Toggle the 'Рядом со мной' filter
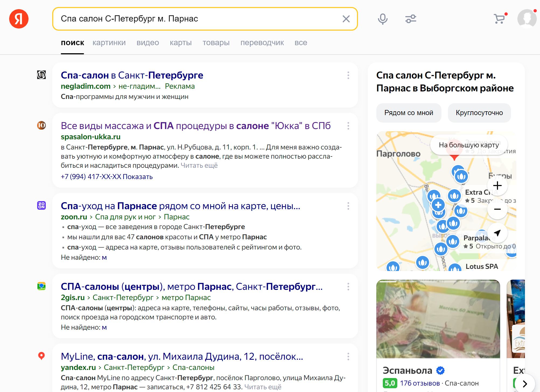The image size is (540, 392). point(409,113)
